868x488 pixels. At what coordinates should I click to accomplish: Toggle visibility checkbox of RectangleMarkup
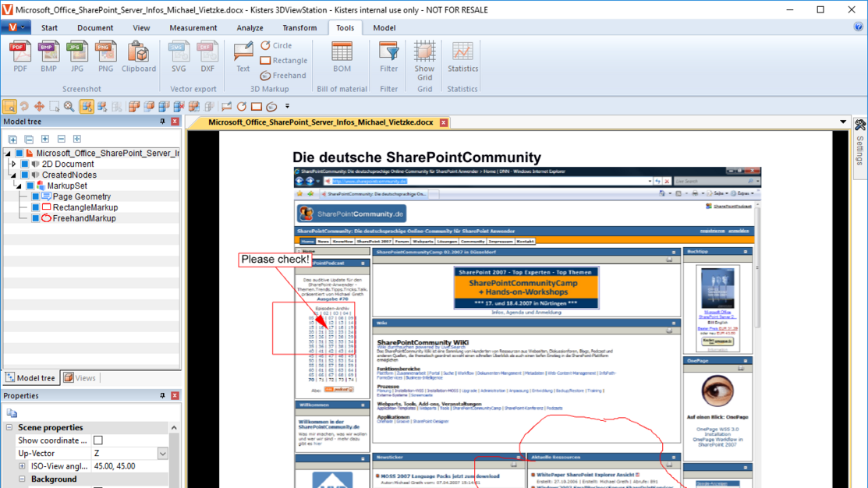click(x=35, y=207)
